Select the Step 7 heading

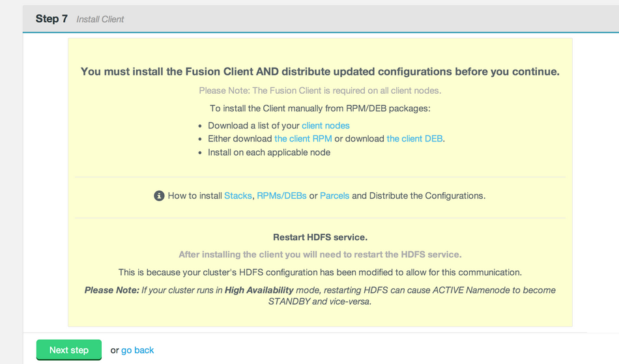51,18
